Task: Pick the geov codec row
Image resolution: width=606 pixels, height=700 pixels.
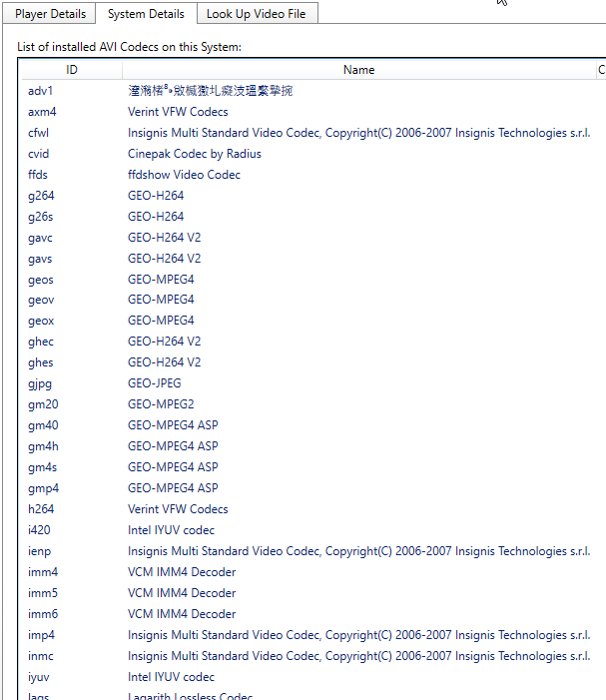Action: point(313,300)
